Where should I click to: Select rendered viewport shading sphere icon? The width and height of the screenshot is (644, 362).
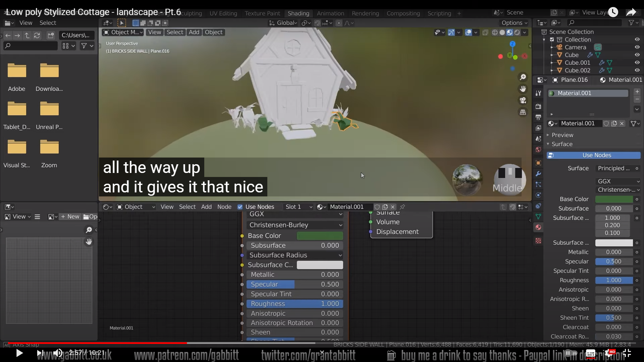517,33
